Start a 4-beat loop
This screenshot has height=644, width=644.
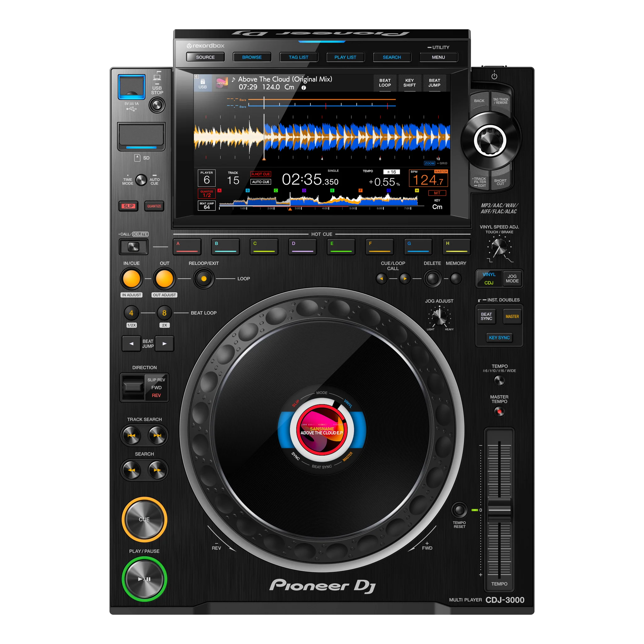pos(131,313)
